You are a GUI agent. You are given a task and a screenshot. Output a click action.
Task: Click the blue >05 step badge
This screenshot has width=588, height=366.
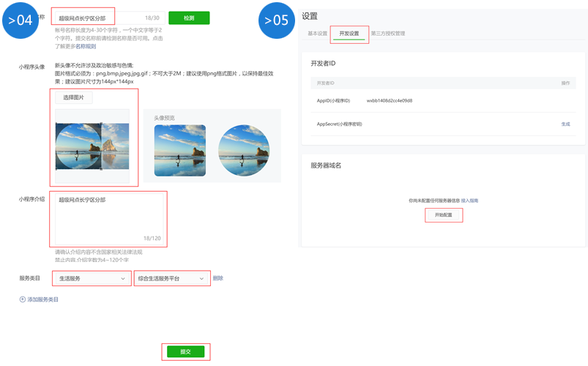click(280, 20)
